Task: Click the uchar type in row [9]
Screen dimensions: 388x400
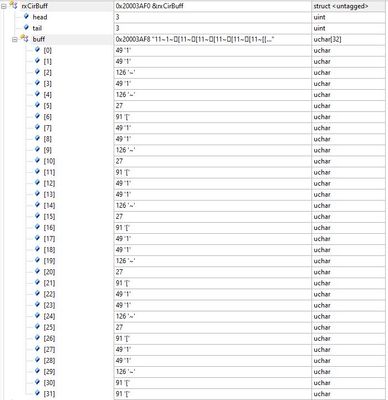Action: [x=322, y=150]
